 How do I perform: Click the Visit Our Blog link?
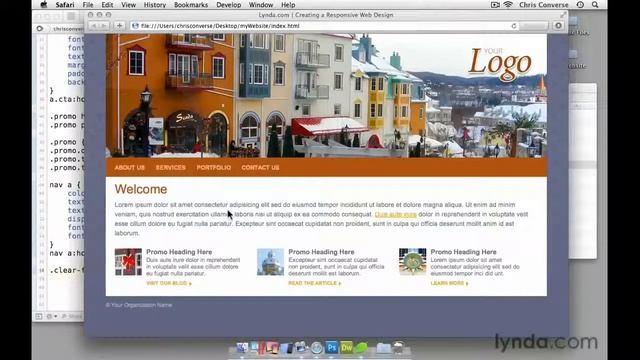point(169,283)
